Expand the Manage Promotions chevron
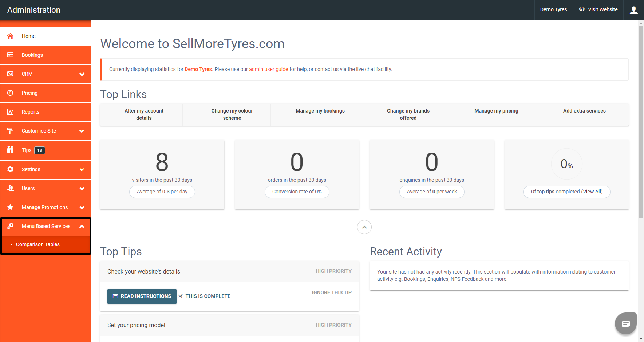 click(x=82, y=208)
